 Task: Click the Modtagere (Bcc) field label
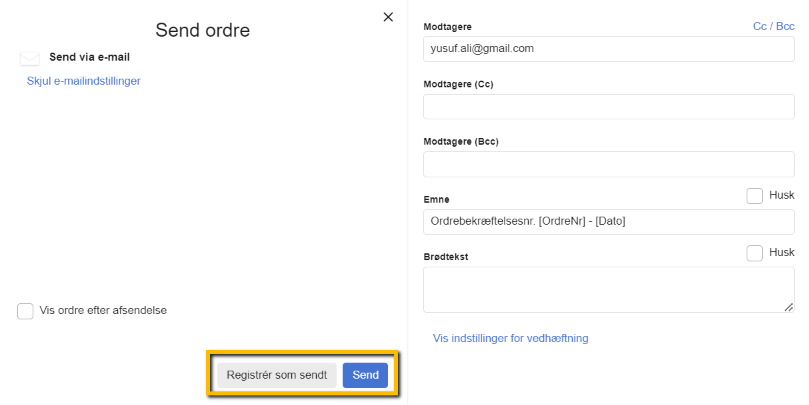461,142
